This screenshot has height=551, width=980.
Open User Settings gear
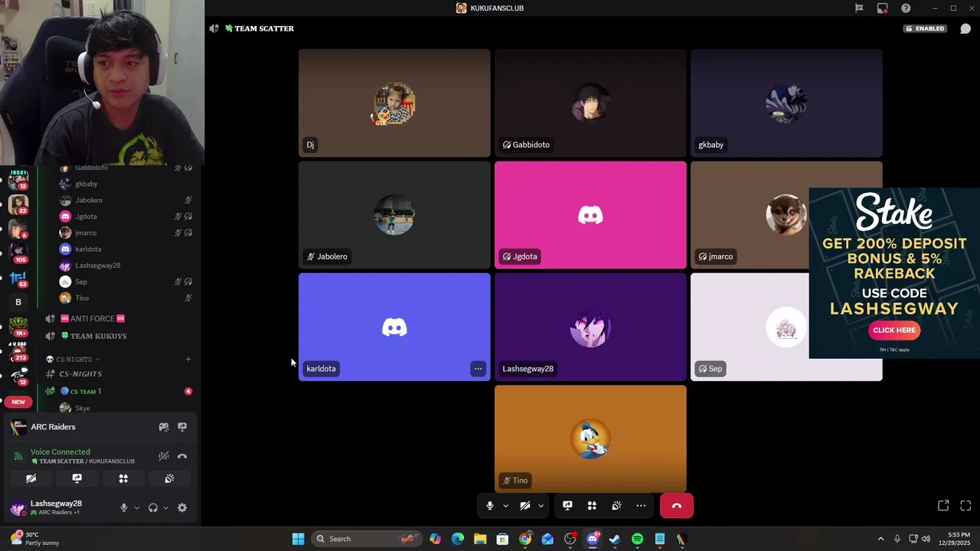tap(182, 507)
